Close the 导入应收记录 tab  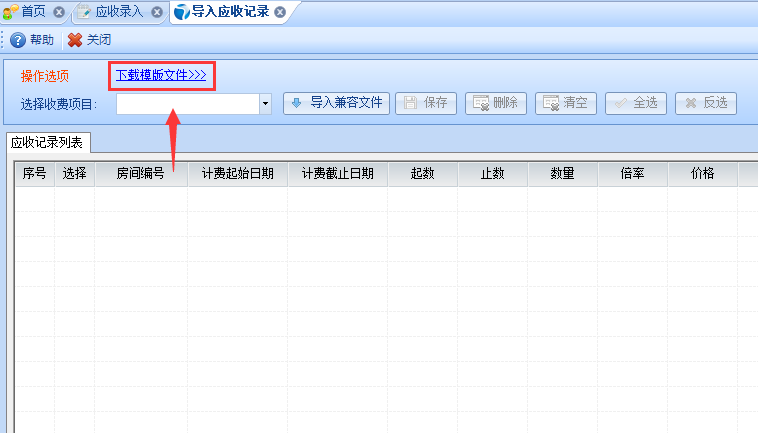[280, 12]
